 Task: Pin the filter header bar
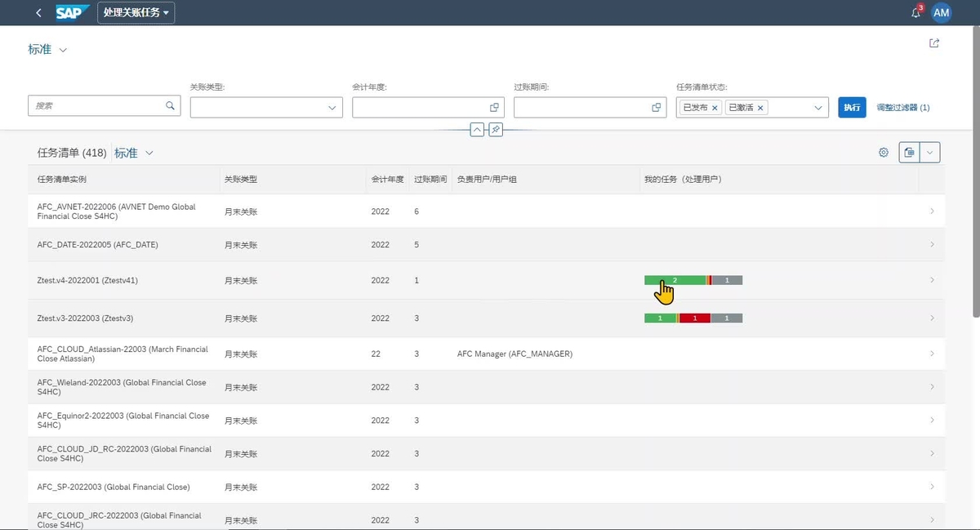[x=496, y=130]
